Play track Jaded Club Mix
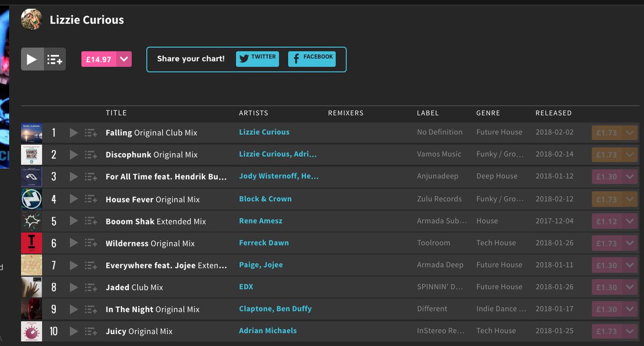This screenshot has width=644, height=346. 74,287
